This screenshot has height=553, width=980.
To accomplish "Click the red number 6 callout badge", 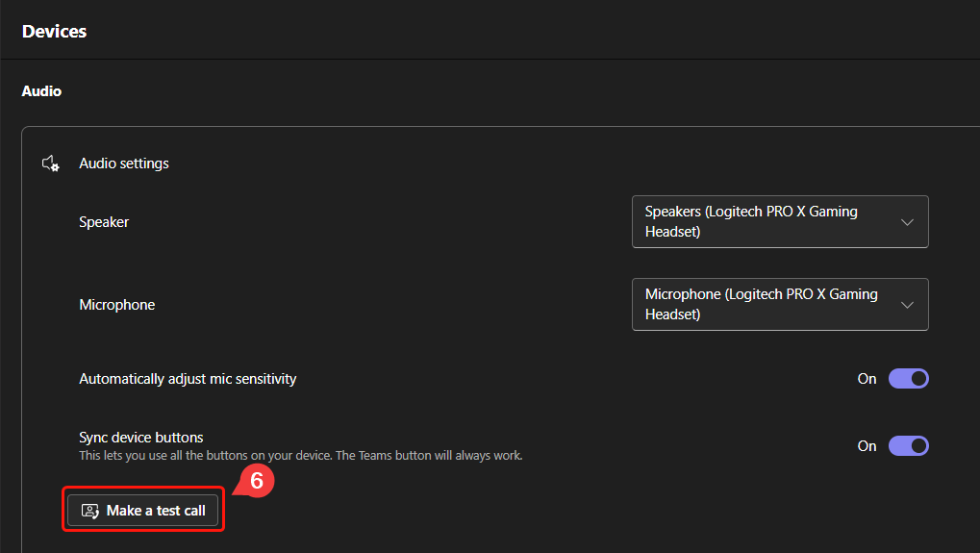I will (256, 481).
